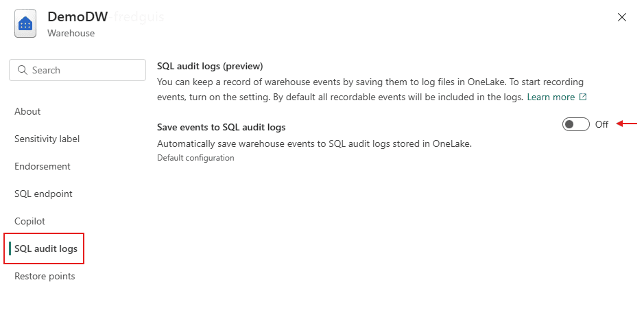The image size is (644, 313).
Task: Follow the Learn more link
Action: coord(551,97)
